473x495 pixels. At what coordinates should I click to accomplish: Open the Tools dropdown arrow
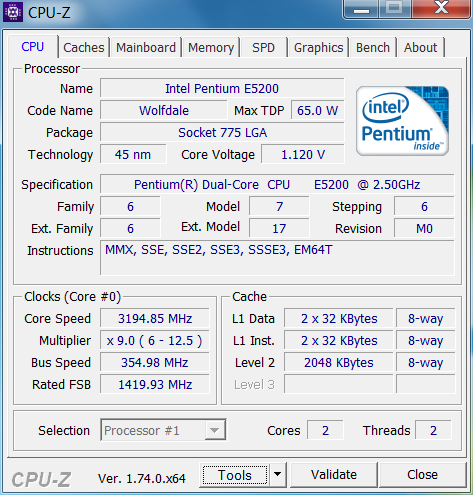pos(277,474)
